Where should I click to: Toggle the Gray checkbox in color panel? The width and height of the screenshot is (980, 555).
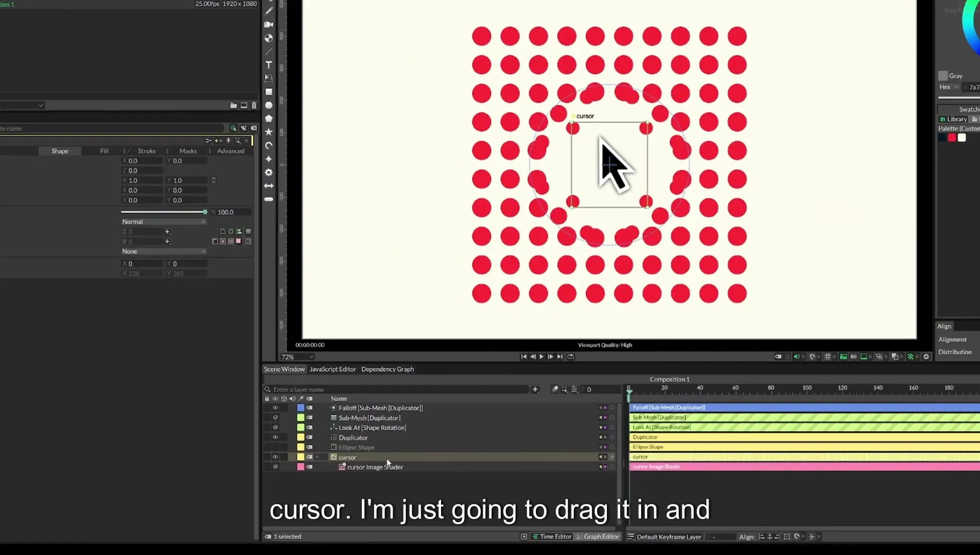point(943,75)
